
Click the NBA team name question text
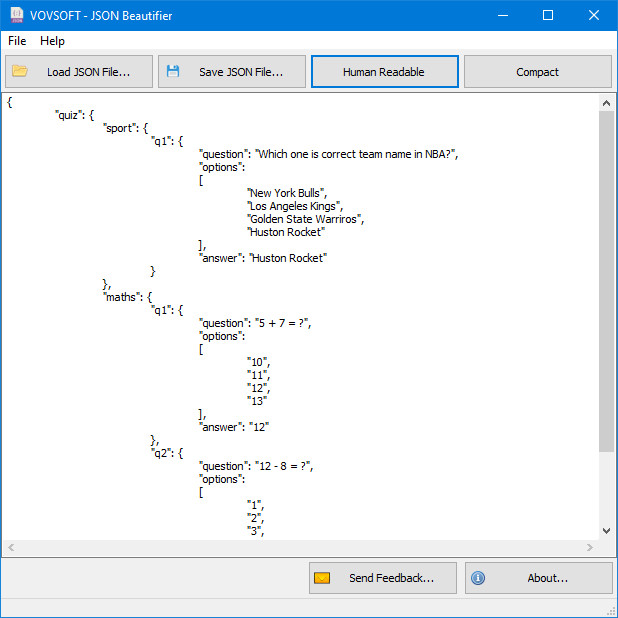click(356, 154)
